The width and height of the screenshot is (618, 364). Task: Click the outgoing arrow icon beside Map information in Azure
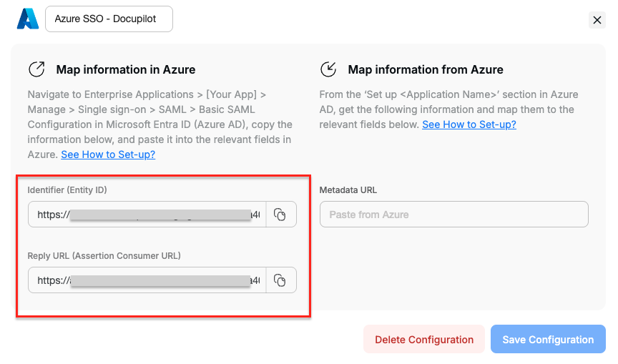click(36, 69)
